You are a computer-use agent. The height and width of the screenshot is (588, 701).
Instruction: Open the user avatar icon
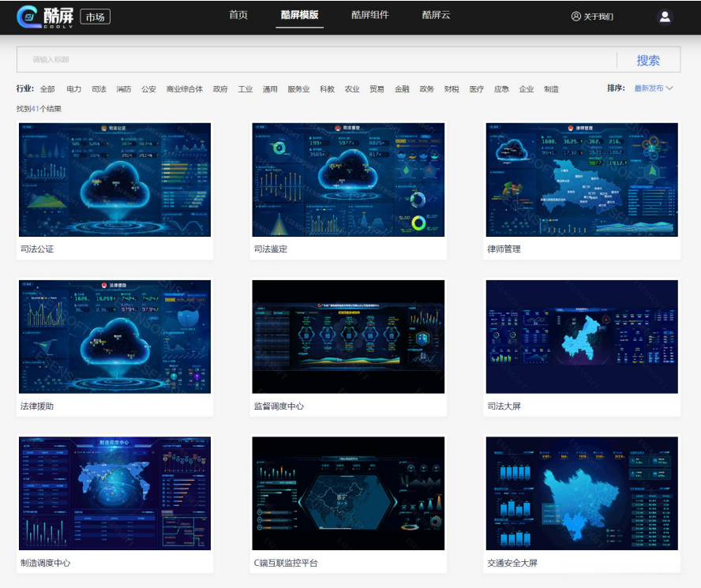(665, 17)
